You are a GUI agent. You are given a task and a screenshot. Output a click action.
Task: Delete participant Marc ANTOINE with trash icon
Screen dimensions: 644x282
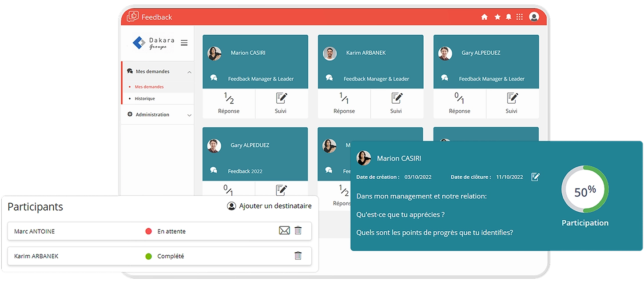point(298,230)
